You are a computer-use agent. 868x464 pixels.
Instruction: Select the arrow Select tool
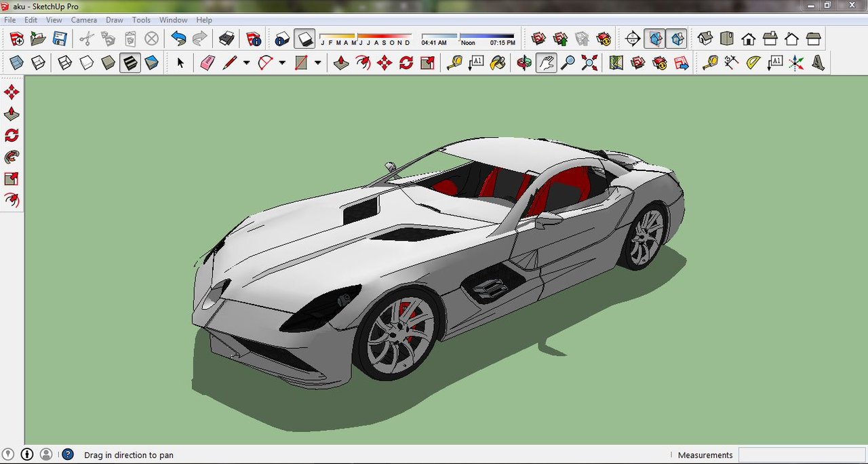[x=180, y=63]
